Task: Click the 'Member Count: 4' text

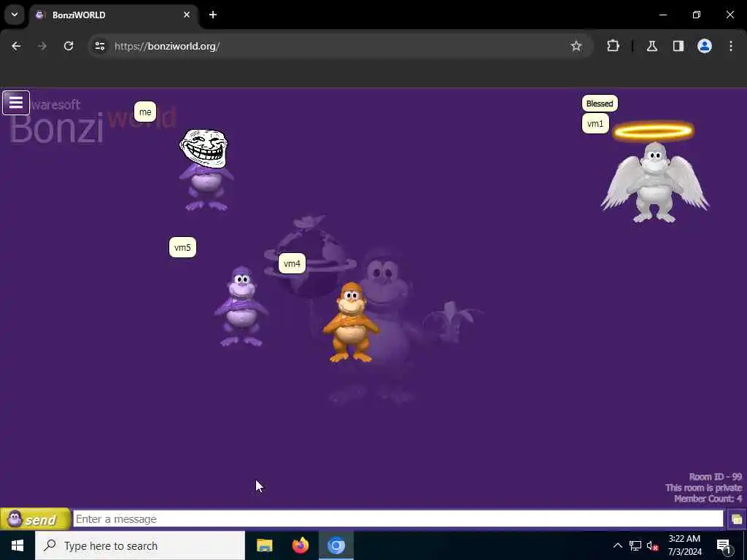Action: pos(708,499)
